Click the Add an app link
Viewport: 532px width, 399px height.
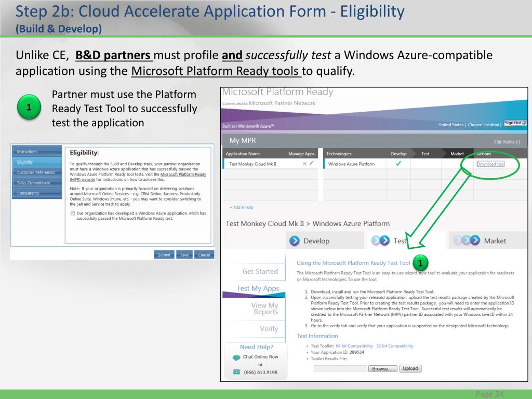(x=242, y=207)
